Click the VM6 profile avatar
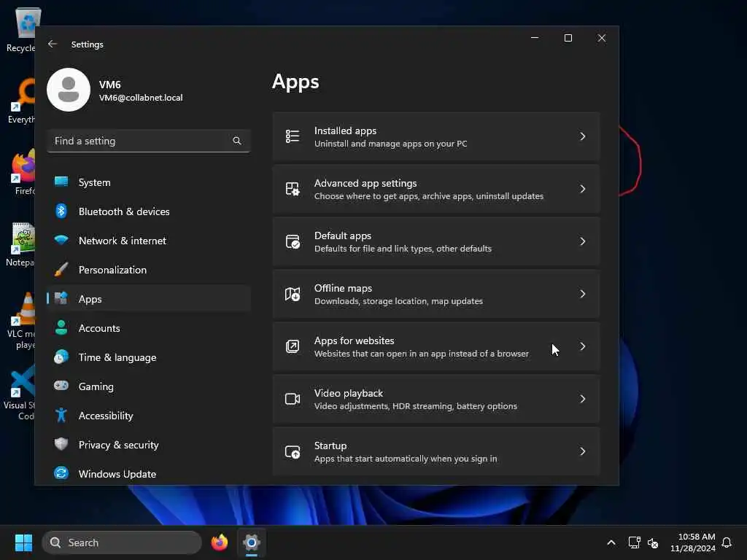 point(69,90)
